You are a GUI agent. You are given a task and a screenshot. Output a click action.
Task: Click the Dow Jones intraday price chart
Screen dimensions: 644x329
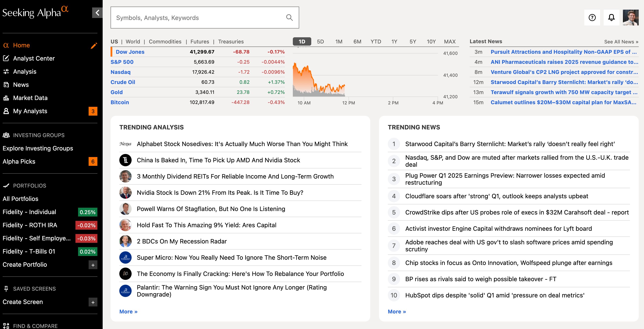pyautogui.click(x=365, y=75)
